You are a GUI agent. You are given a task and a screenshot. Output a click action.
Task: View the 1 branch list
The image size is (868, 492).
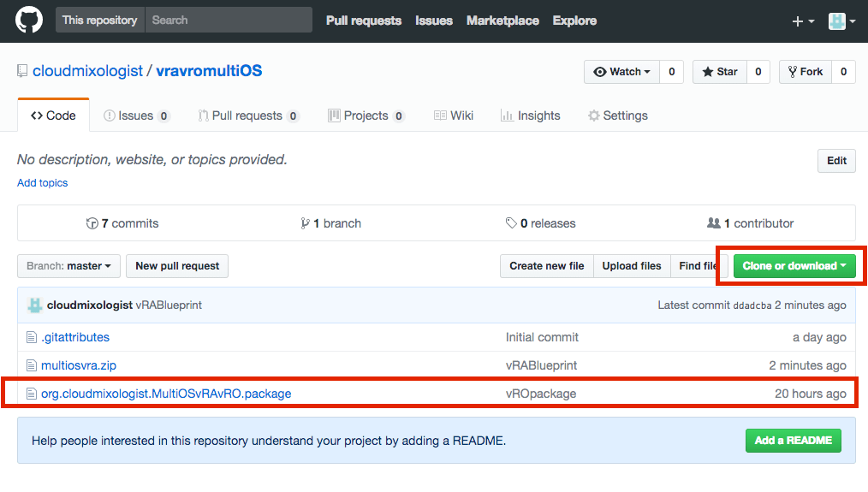tap(330, 223)
